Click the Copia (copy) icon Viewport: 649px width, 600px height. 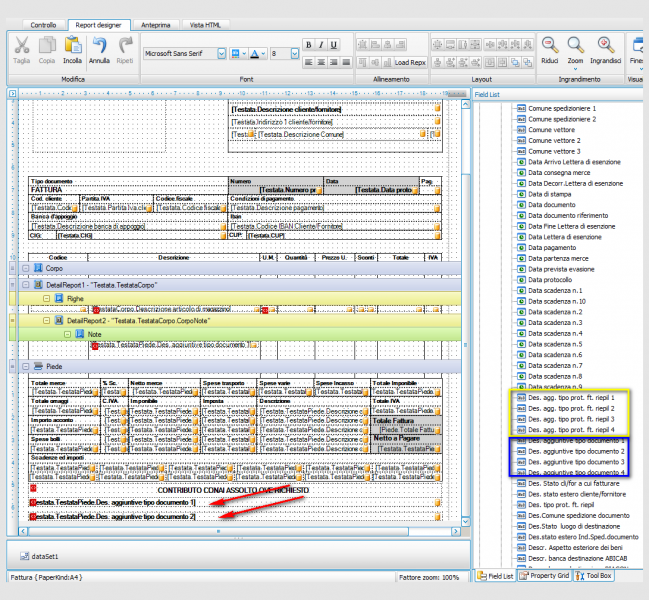47,45
